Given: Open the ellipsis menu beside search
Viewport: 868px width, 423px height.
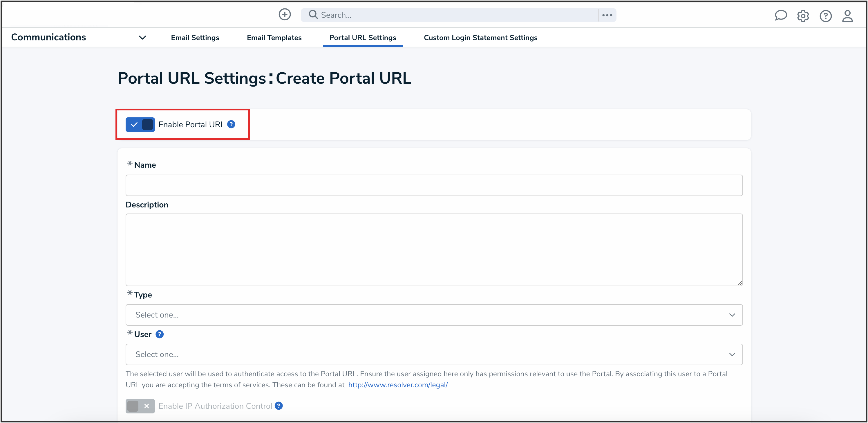Looking at the screenshot, I should click(x=607, y=15).
